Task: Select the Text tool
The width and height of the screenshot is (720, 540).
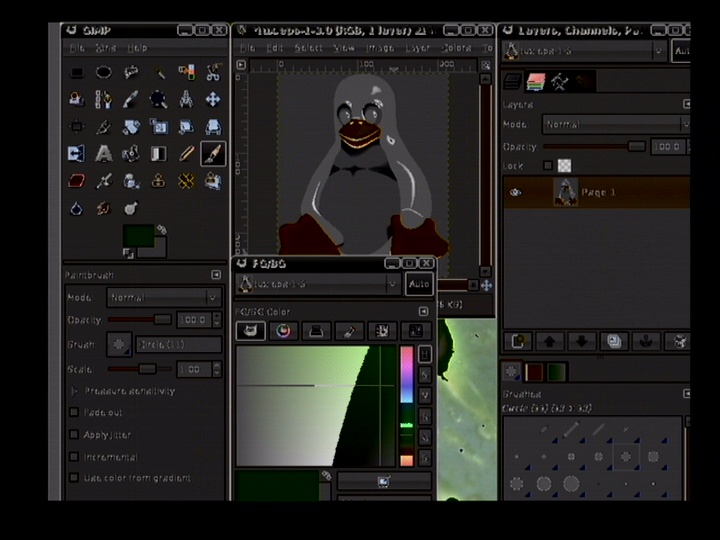Action: (103, 153)
